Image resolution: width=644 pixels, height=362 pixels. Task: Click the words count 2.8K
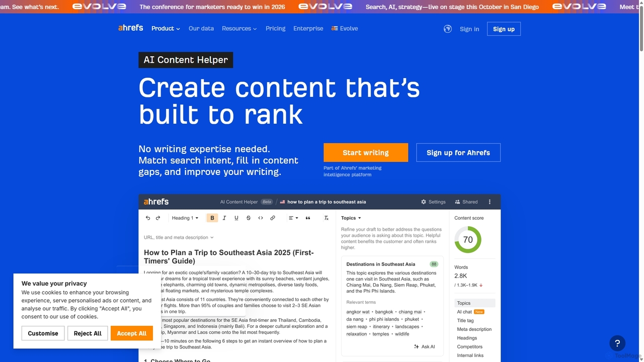[461, 276]
